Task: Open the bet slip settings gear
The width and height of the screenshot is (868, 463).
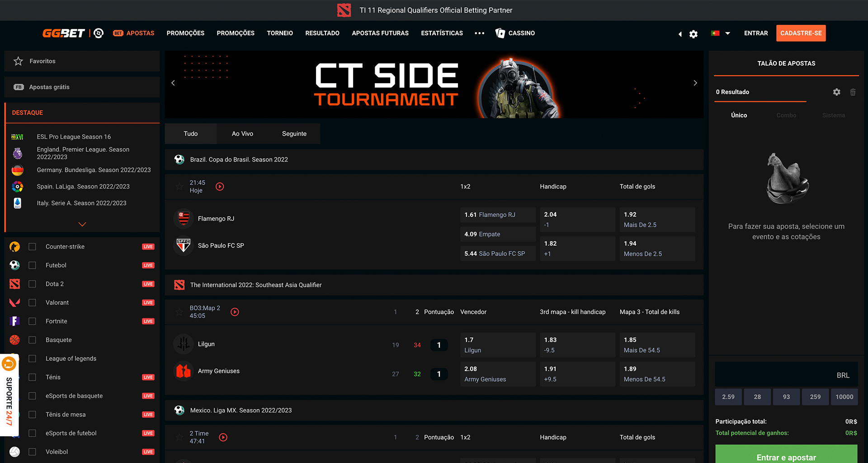Action: click(837, 92)
